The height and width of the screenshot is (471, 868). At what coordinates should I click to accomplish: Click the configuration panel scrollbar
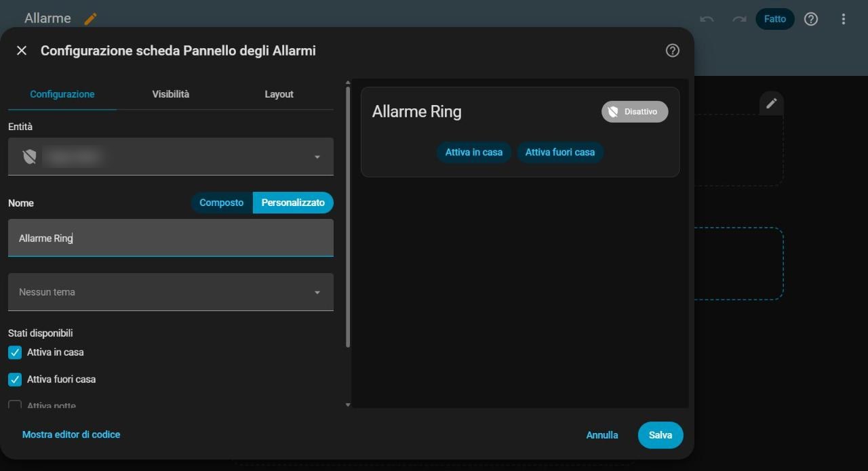click(349, 217)
